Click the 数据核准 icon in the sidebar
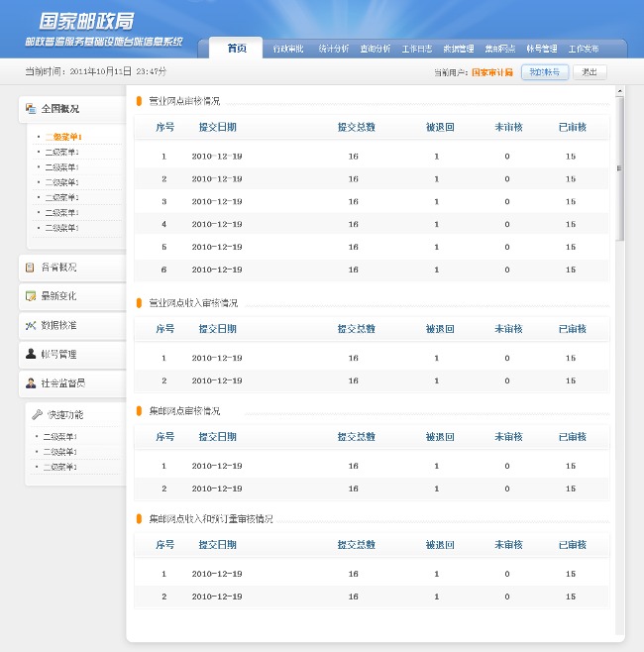This screenshot has width=644, height=652. click(x=31, y=325)
